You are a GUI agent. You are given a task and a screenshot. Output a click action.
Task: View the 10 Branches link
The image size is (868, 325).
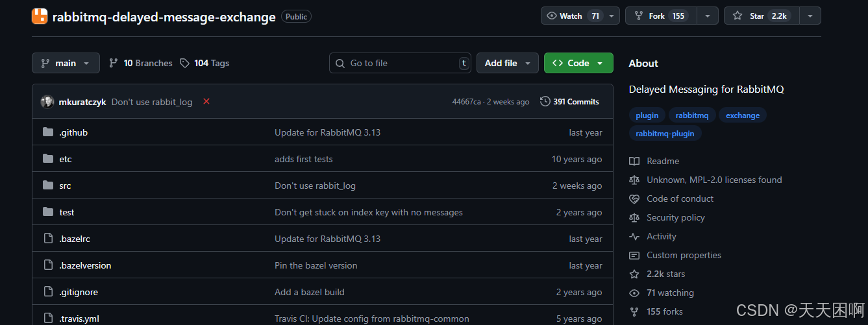(140, 63)
